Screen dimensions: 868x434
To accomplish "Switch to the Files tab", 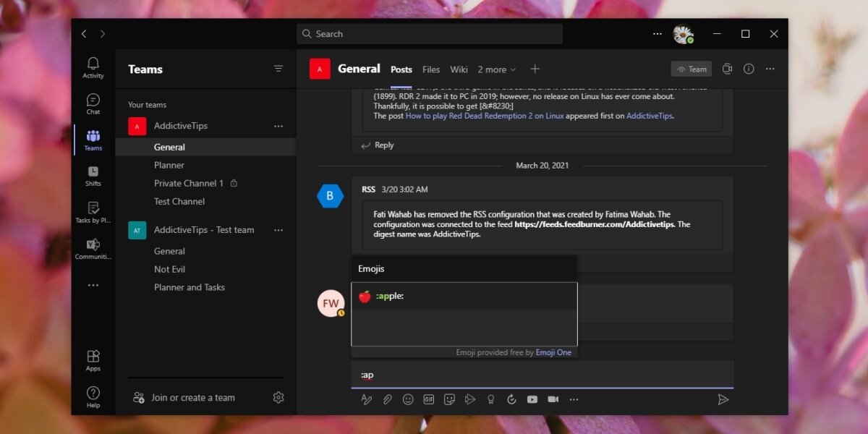I will (x=431, y=69).
